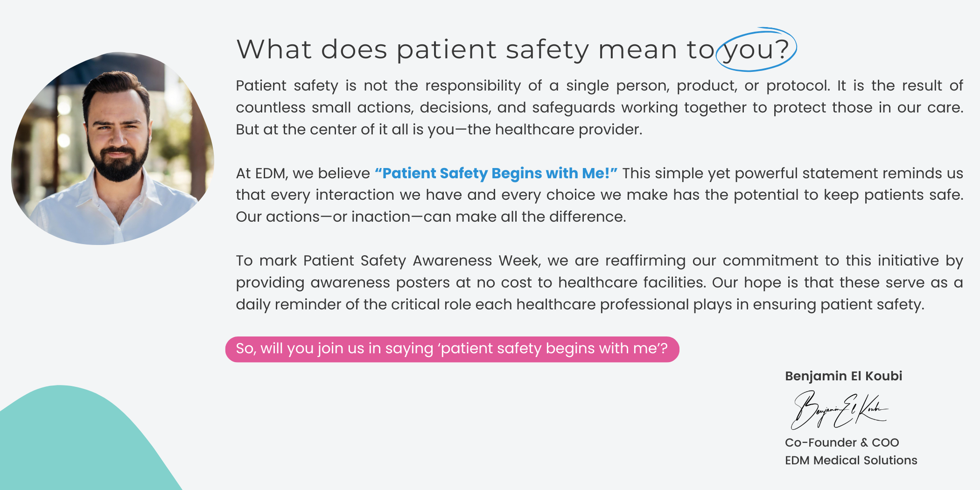The width and height of the screenshot is (980, 490).
Task: Click the handwritten Benjamin El Koubi signature
Action: pyautogui.click(x=839, y=410)
